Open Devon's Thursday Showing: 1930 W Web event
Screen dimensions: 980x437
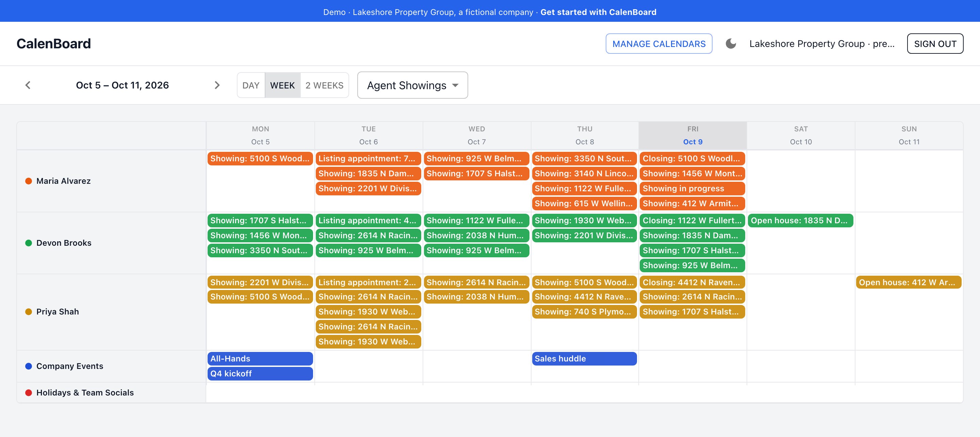pyautogui.click(x=584, y=221)
